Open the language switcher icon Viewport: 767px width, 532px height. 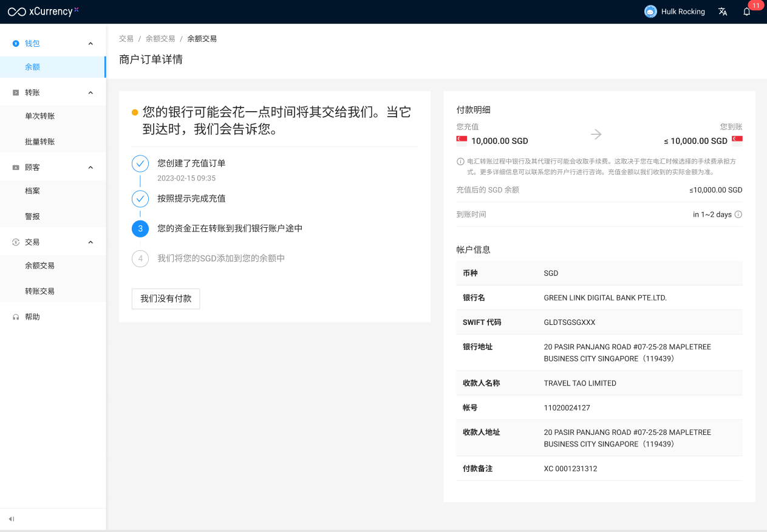723,12
